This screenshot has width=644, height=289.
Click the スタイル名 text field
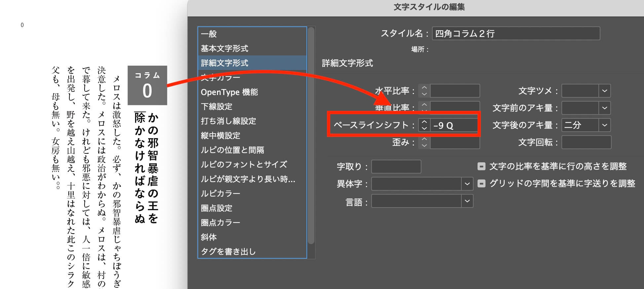516,34
